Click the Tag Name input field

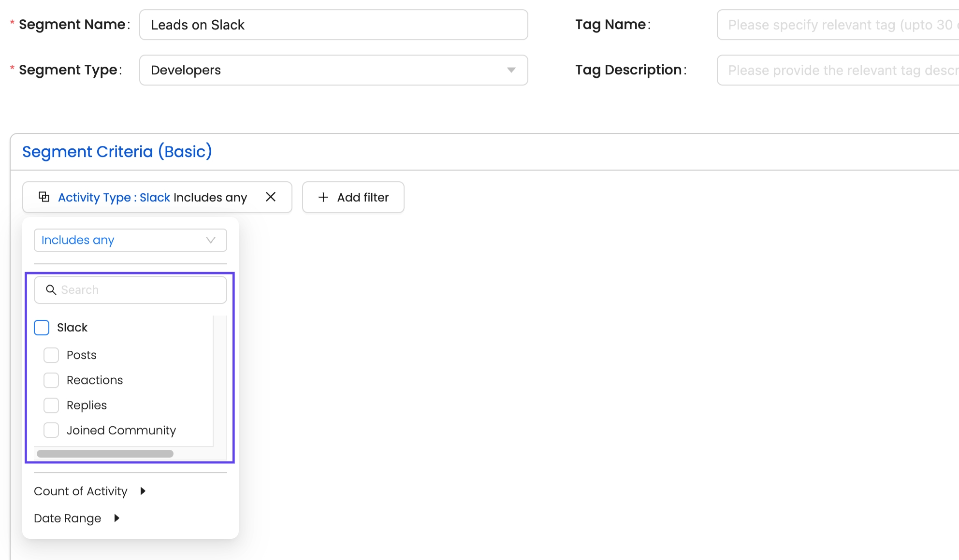[x=837, y=25]
